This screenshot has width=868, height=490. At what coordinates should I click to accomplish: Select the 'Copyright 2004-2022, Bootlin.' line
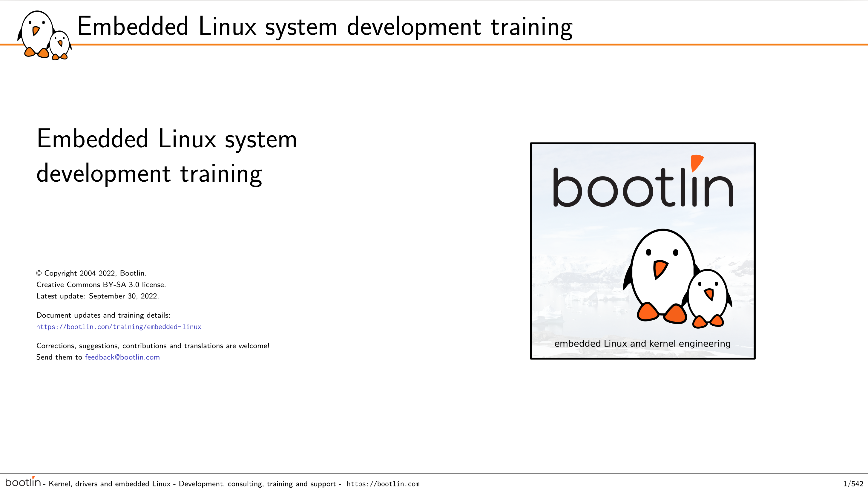[x=91, y=273]
